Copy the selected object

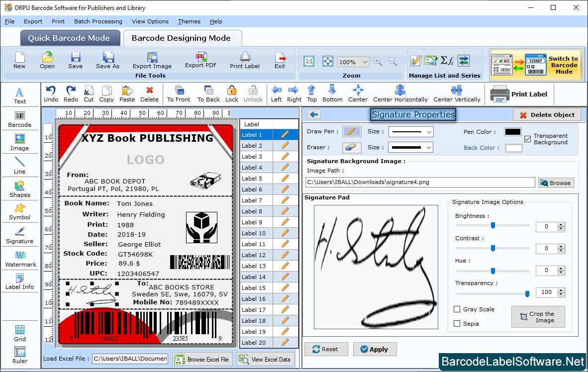(x=106, y=94)
